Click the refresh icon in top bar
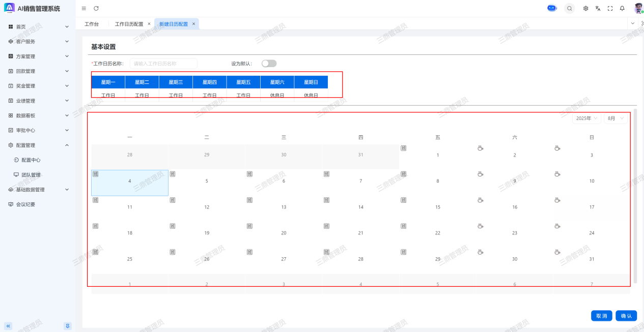Viewport: 644px width, 332px height. 96,8
